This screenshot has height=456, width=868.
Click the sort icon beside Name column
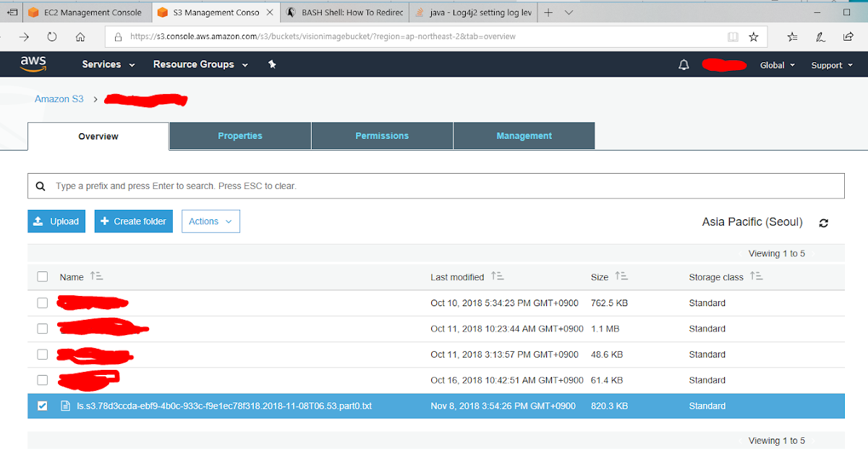click(x=97, y=276)
